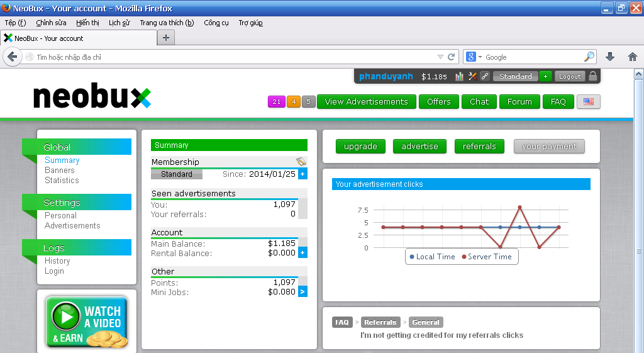Select the NeoBux - Your account tab
Viewport: 644px width, 353px height.
(79, 38)
